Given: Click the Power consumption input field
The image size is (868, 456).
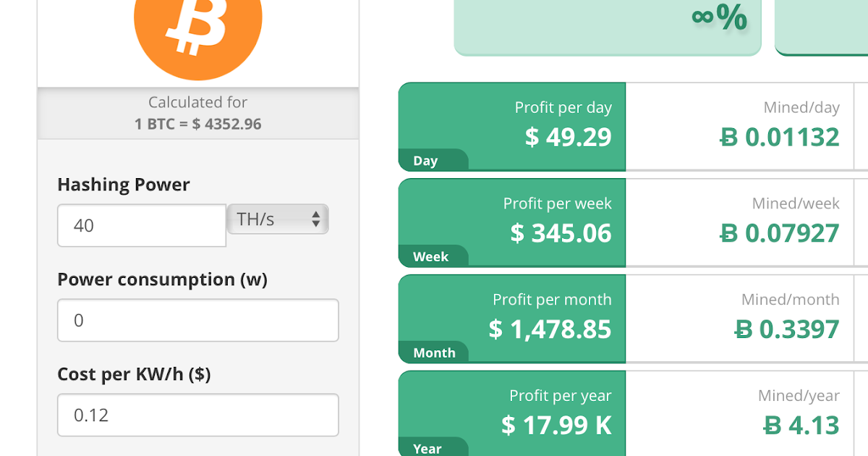Looking at the screenshot, I should pyautogui.click(x=197, y=320).
